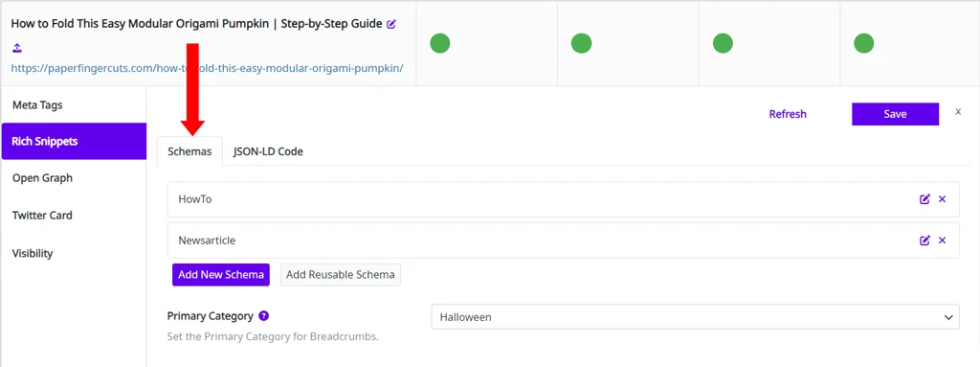Click the last green status dot
The image size is (980, 367).
[864, 43]
